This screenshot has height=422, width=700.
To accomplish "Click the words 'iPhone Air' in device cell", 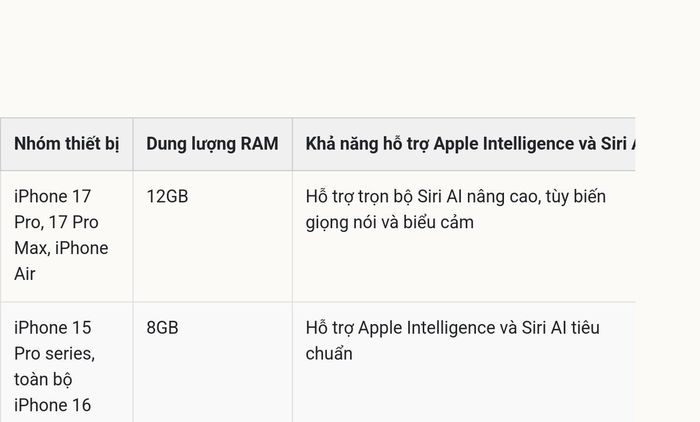I will [x=61, y=261].
